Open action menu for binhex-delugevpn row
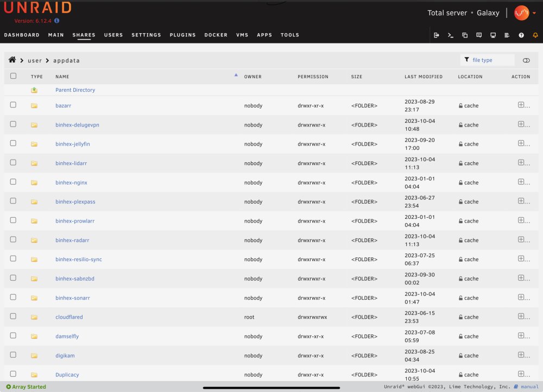 [x=523, y=124]
